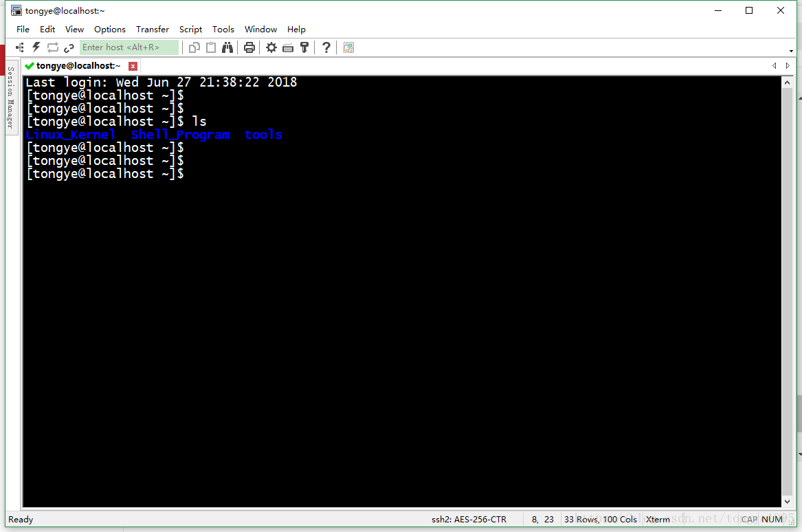The height and width of the screenshot is (532, 802).
Task: Open the Window menu
Action: (261, 29)
